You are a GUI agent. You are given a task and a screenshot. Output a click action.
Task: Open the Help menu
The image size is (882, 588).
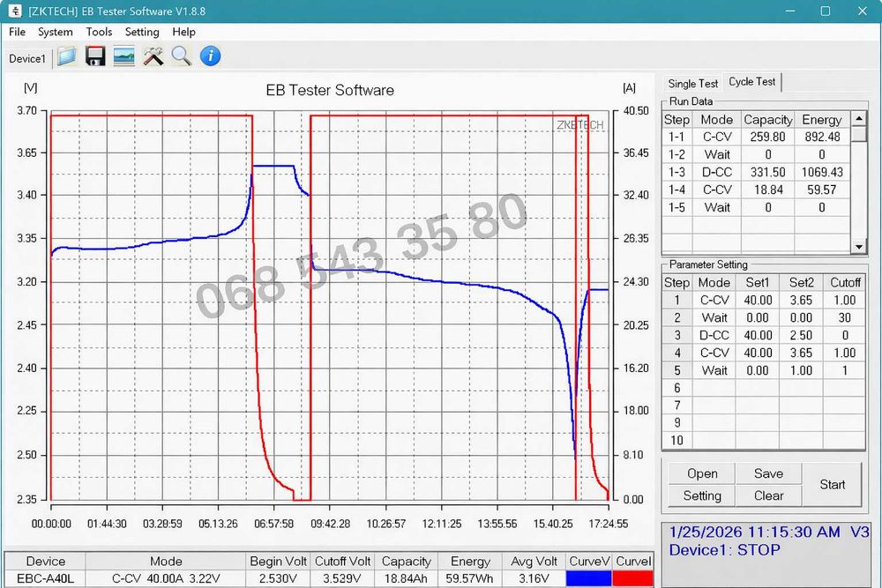click(x=183, y=32)
